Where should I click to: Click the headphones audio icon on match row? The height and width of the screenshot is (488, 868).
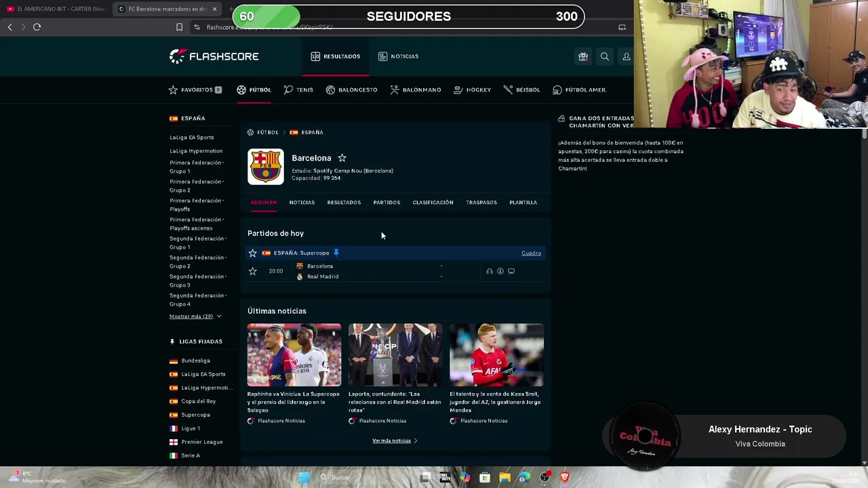click(489, 271)
